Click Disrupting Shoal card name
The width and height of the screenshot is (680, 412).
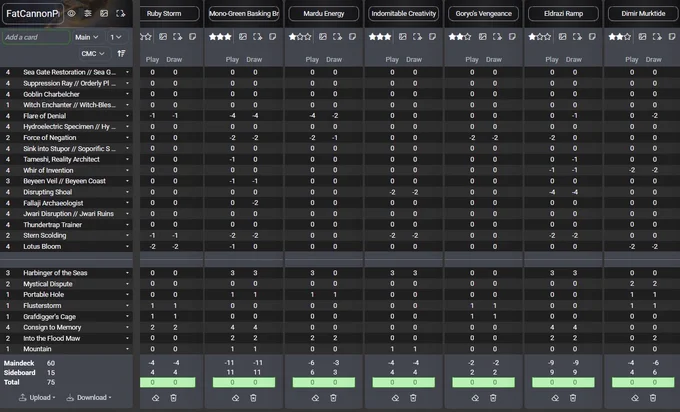pos(48,192)
